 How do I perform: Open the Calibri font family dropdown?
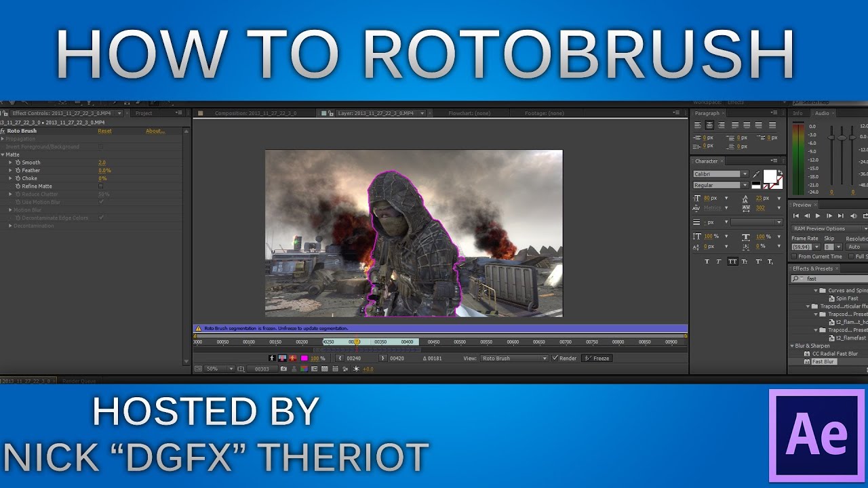(721, 174)
